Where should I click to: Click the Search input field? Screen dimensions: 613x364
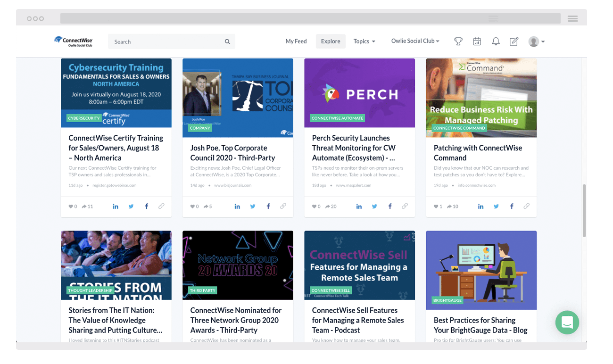(172, 41)
